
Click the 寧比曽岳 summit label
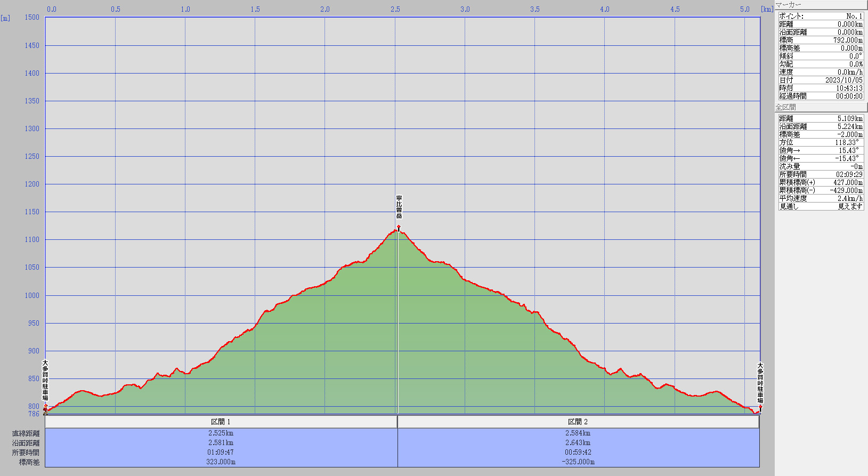399,207
